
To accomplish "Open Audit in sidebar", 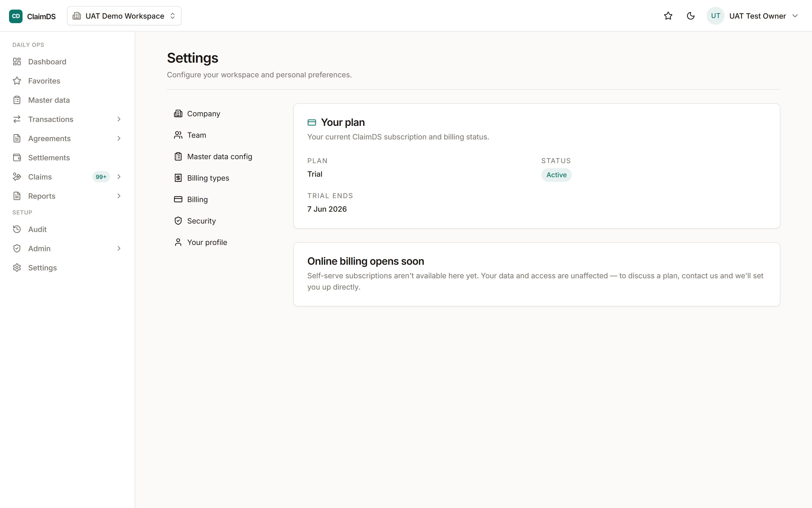I will click(67, 229).
